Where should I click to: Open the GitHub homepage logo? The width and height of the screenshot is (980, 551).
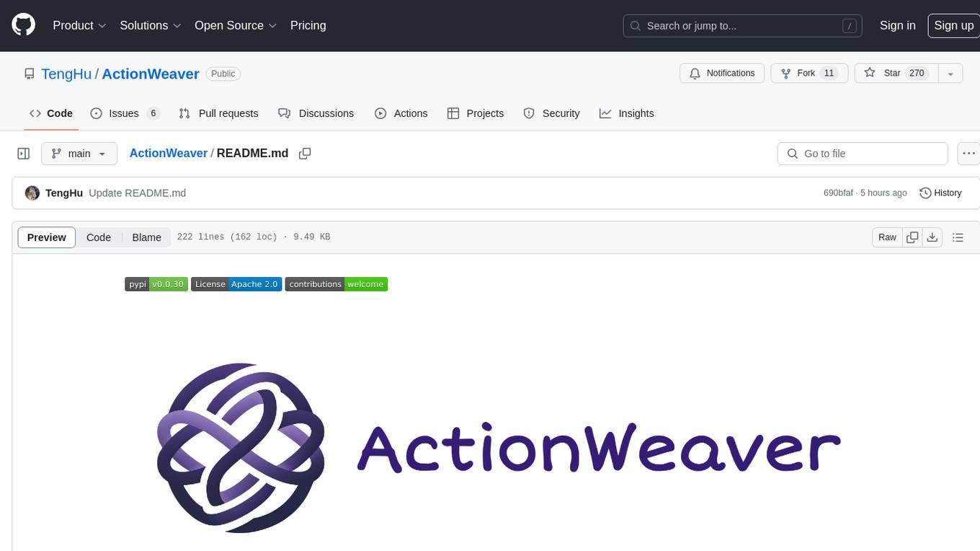pos(23,25)
